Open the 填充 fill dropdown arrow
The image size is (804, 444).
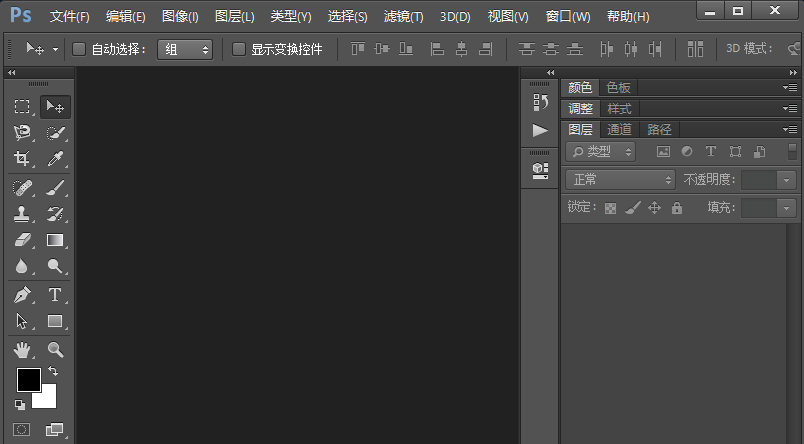coord(787,208)
